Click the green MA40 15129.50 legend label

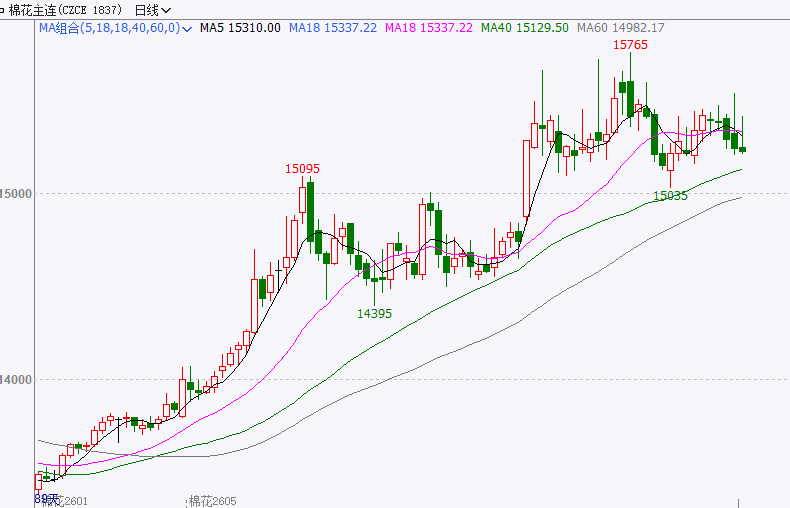point(524,28)
